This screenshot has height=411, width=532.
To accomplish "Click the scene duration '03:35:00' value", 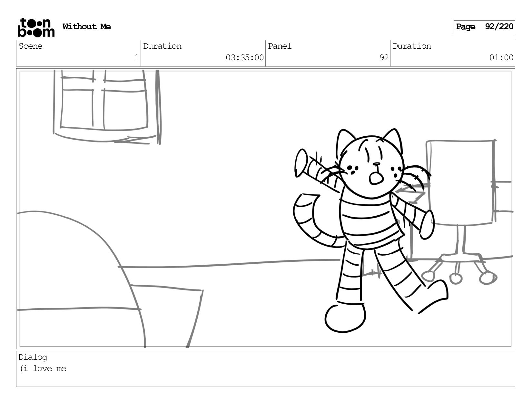I will point(244,58).
